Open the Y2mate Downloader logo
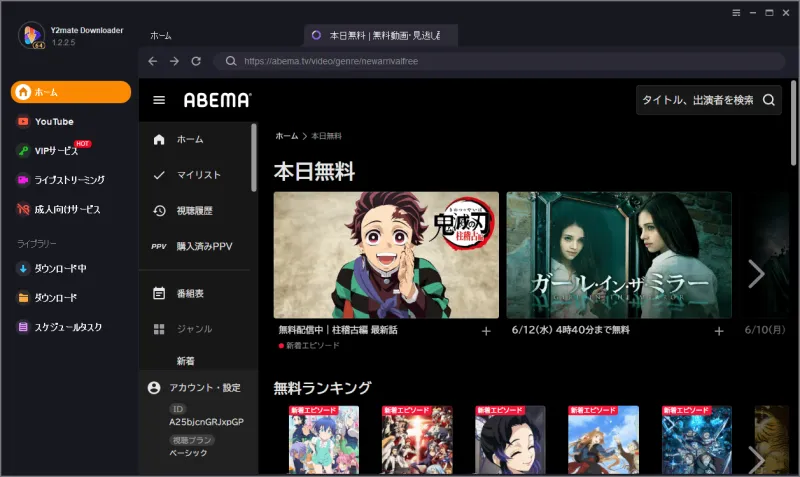 point(32,35)
